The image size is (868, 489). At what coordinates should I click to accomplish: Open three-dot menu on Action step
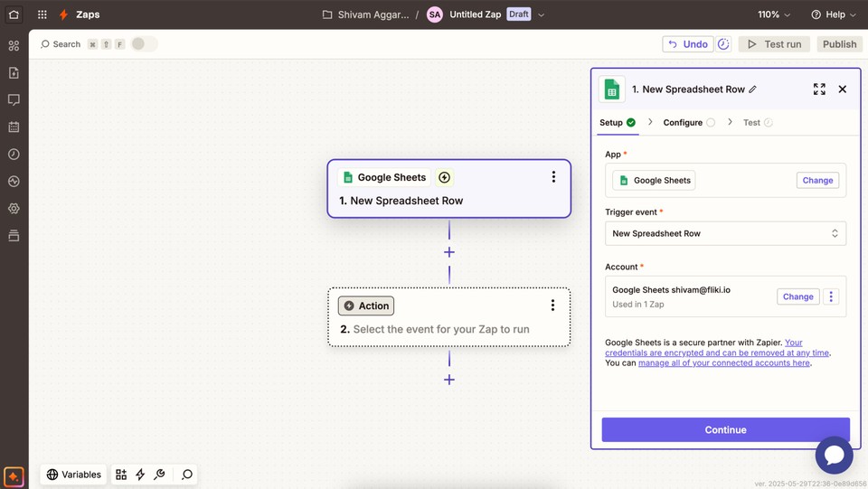tap(552, 306)
